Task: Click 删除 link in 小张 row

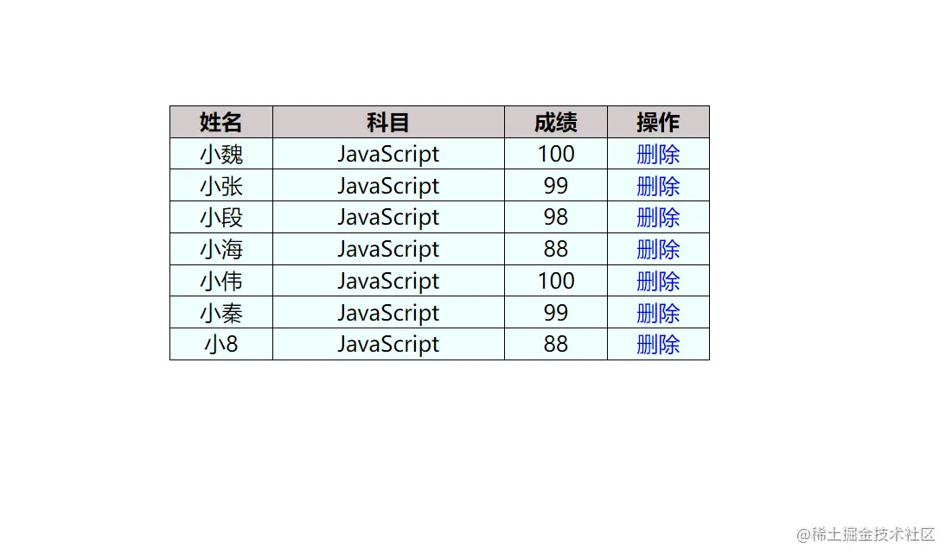Action: click(x=658, y=186)
